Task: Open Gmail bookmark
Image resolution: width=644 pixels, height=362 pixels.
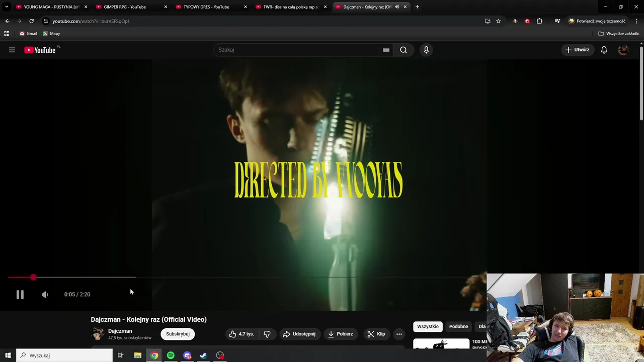Action: pyautogui.click(x=28, y=34)
